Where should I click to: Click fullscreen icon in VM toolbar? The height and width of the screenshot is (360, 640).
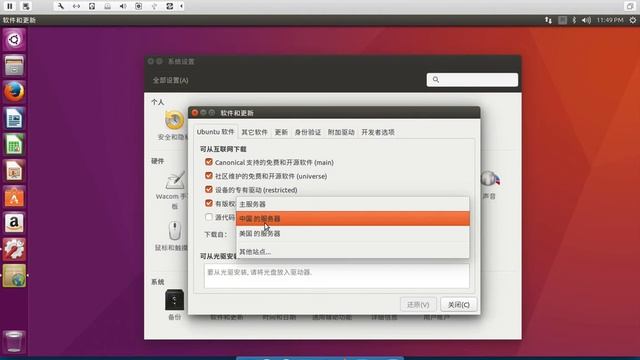[x=629, y=6]
